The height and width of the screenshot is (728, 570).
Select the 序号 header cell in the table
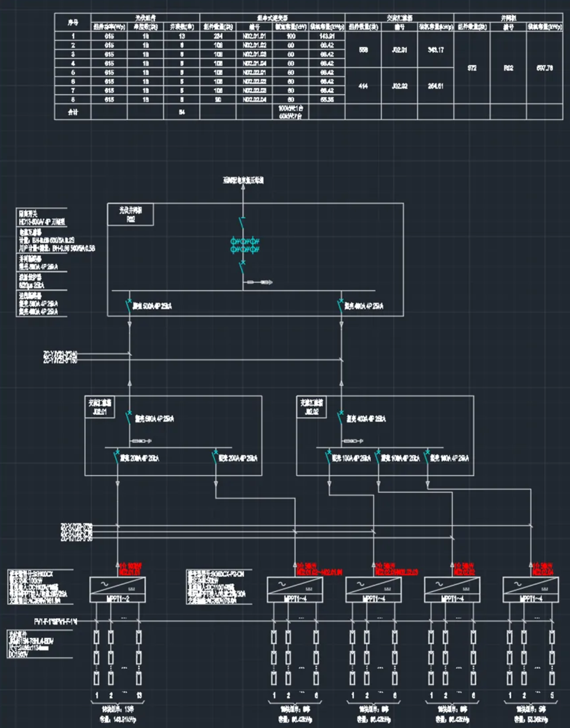pos(72,22)
